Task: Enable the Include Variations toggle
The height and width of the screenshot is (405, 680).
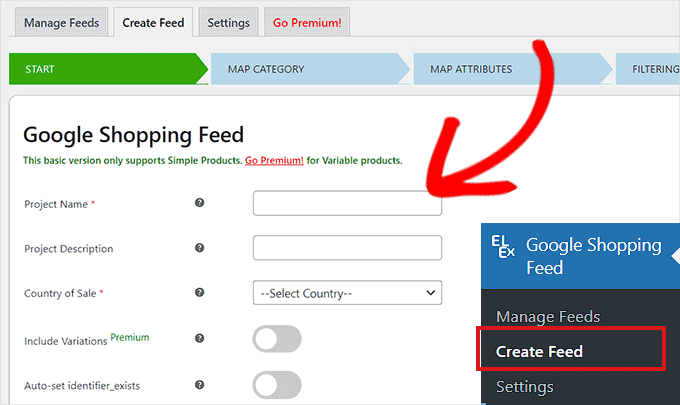Action: tap(277, 340)
